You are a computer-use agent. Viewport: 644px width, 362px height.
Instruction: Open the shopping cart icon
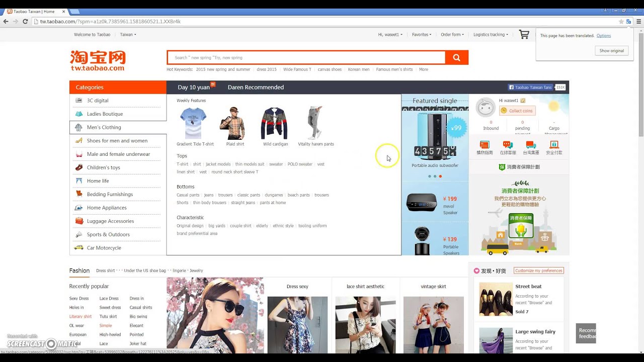524,35
